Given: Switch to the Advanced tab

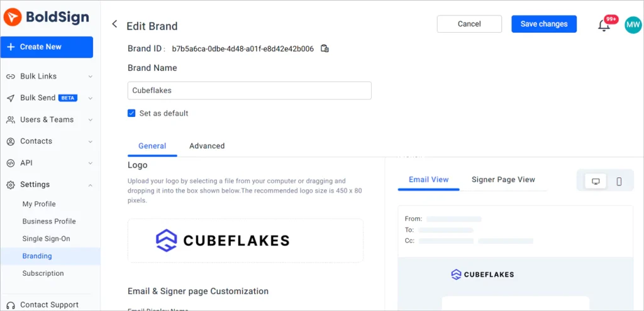Looking at the screenshot, I should pos(207,146).
